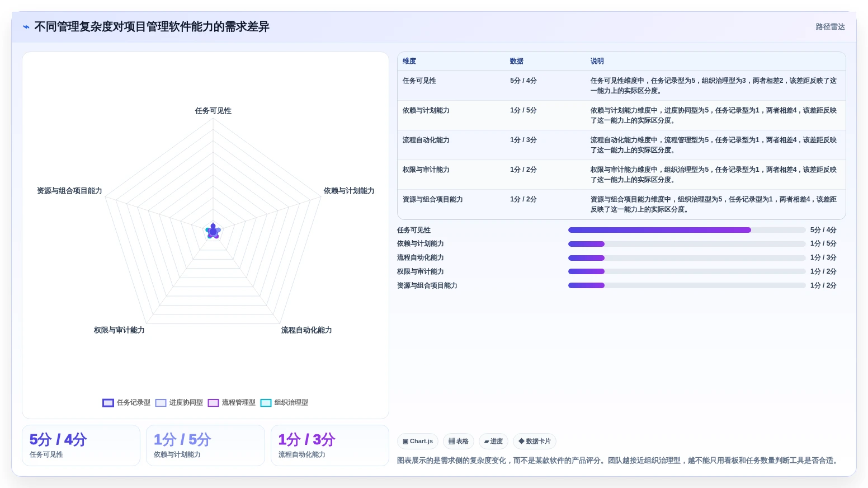Viewport: 868px width, 488px height.
Task: Click the 5分 / 4分 label right of progress bar
Action: (823, 230)
